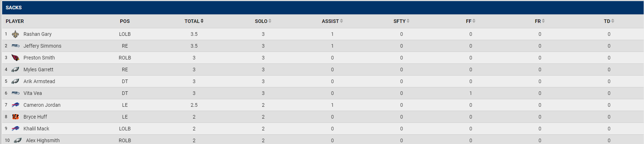Sort by the FF column header
Viewport: 644px width, 144px height.
pos(471,21)
